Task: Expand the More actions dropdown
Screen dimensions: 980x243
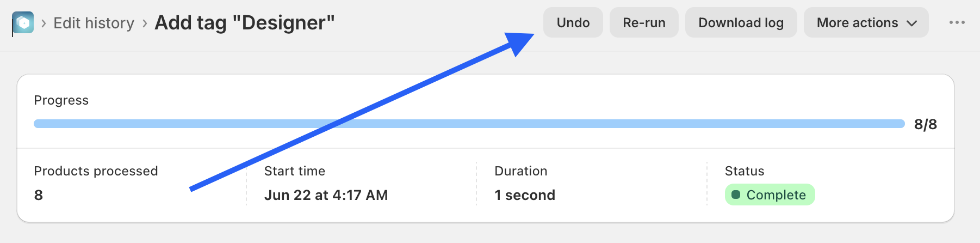Action: [866, 22]
